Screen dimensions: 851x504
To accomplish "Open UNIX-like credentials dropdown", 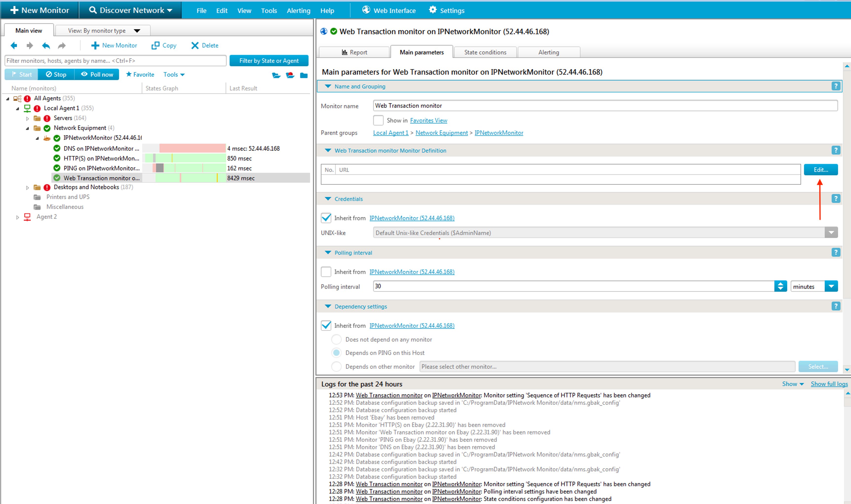I will coord(831,233).
